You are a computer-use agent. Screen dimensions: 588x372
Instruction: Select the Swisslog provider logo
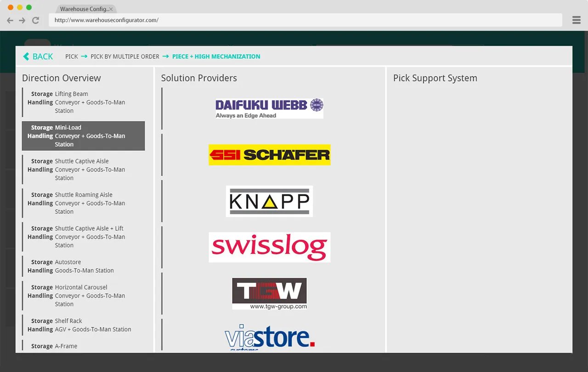coord(269,247)
